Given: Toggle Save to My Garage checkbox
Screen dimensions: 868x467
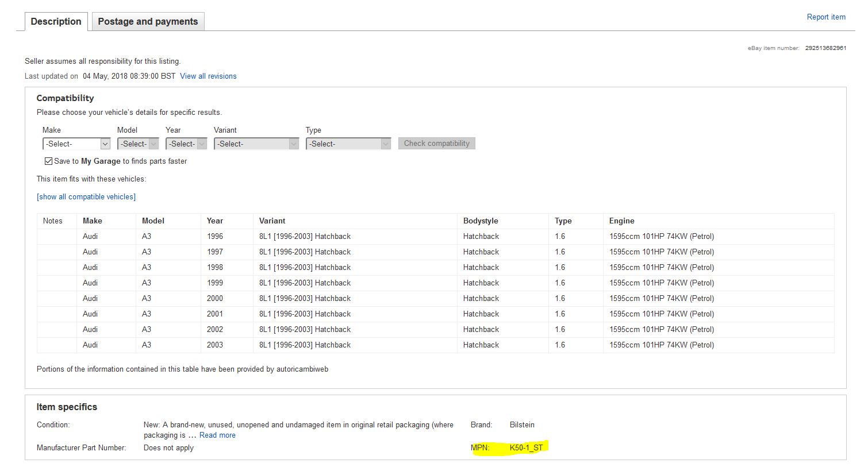Looking at the screenshot, I should (49, 161).
